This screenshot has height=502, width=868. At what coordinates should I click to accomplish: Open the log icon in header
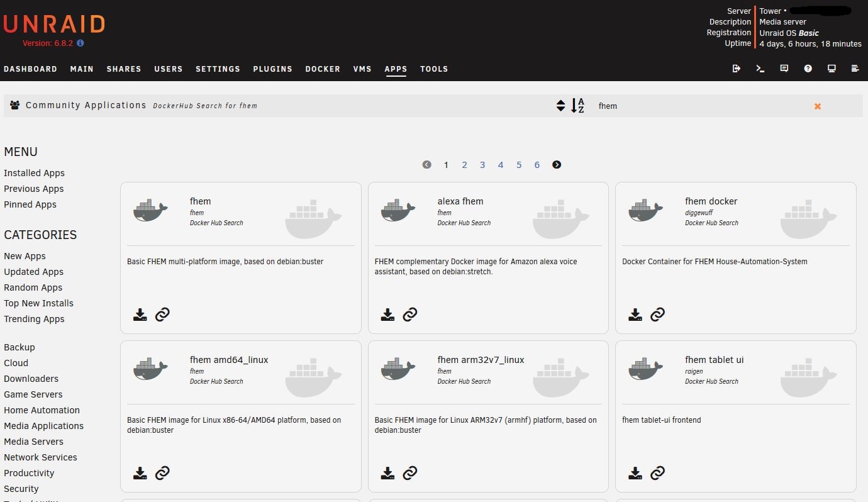click(x=855, y=69)
